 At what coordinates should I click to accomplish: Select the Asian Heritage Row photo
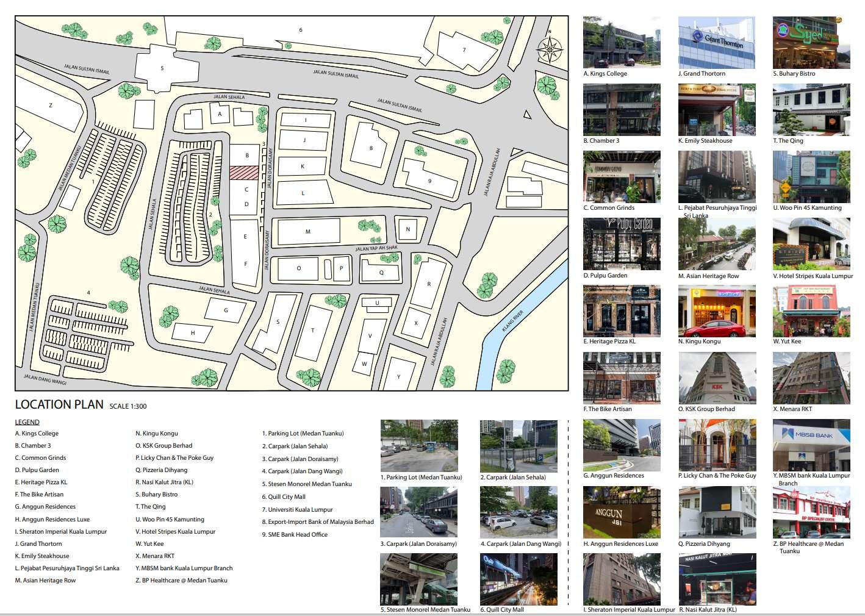(x=717, y=244)
